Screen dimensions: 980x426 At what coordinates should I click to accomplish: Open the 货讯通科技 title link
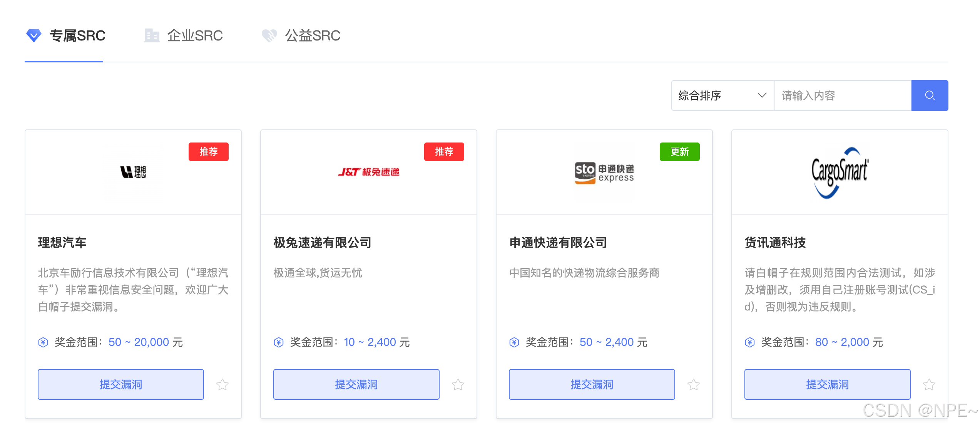point(775,243)
